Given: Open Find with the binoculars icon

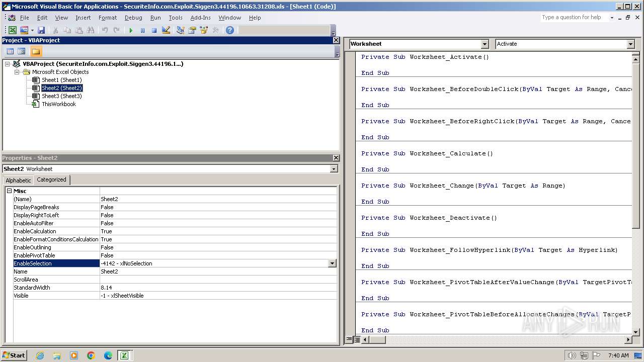Looking at the screenshot, I should pos(90,30).
